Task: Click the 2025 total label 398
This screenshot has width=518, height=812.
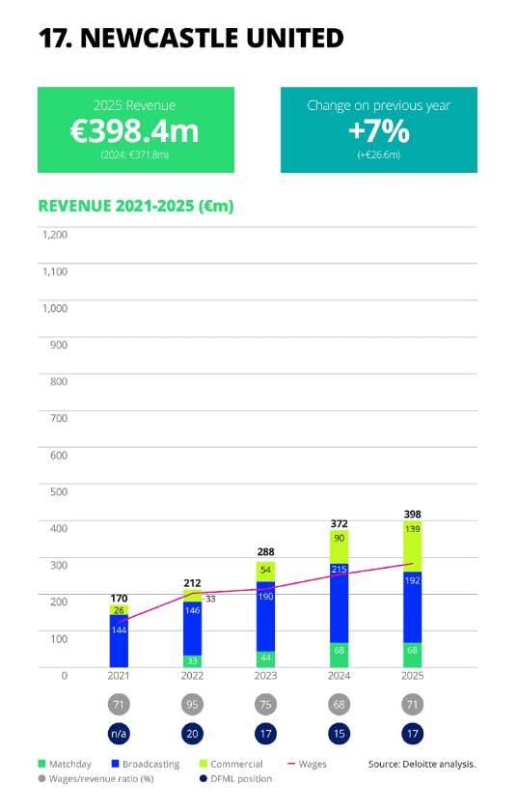Action: [x=413, y=515]
